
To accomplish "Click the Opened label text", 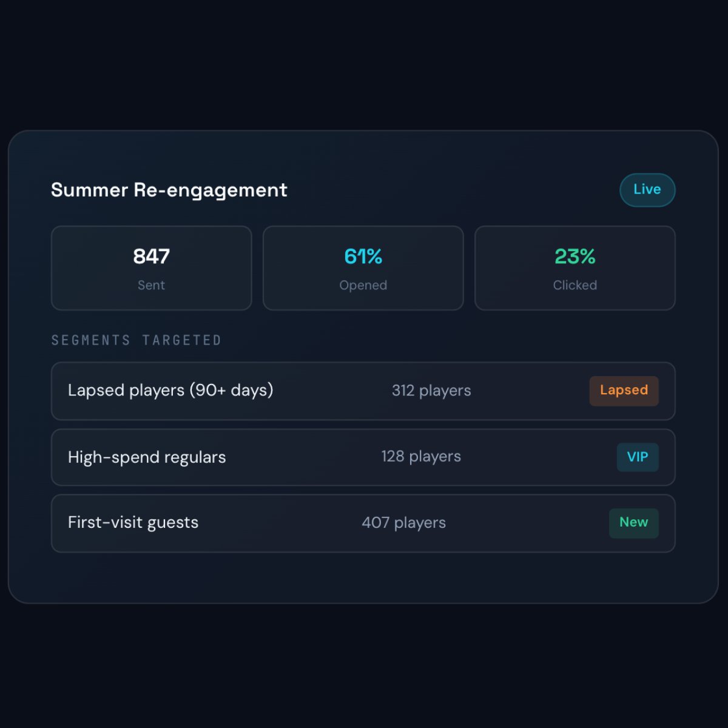I will coord(363,285).
